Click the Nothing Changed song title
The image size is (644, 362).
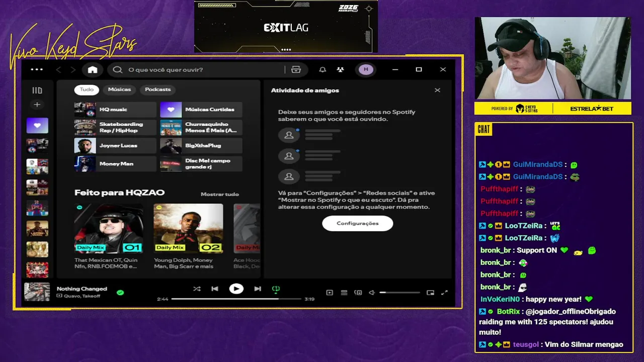point(82,289)
